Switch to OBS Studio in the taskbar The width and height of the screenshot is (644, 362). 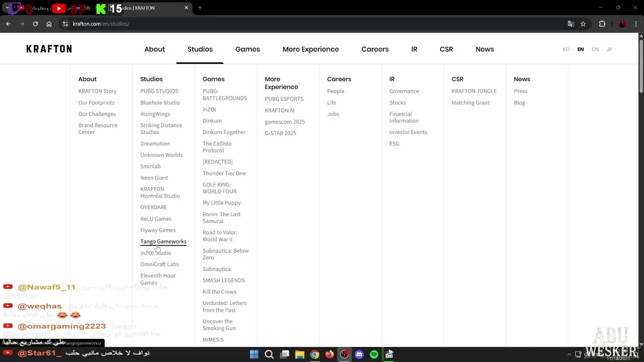point(344,354)
